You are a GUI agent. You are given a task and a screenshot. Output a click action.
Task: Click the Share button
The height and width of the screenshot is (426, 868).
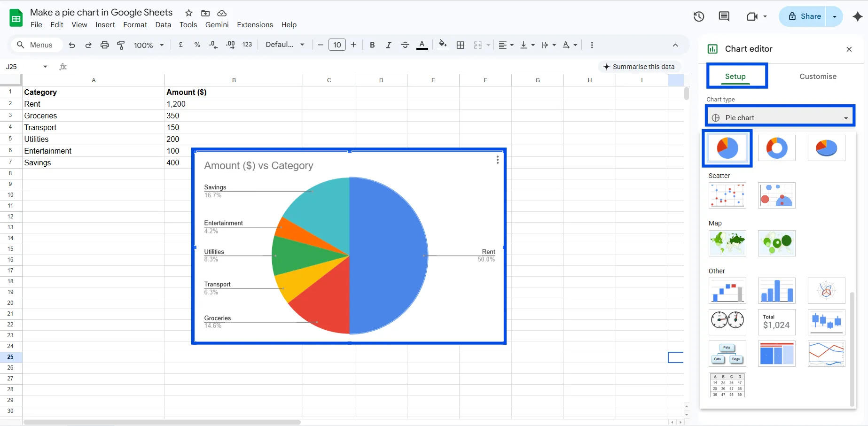[805, 16]
